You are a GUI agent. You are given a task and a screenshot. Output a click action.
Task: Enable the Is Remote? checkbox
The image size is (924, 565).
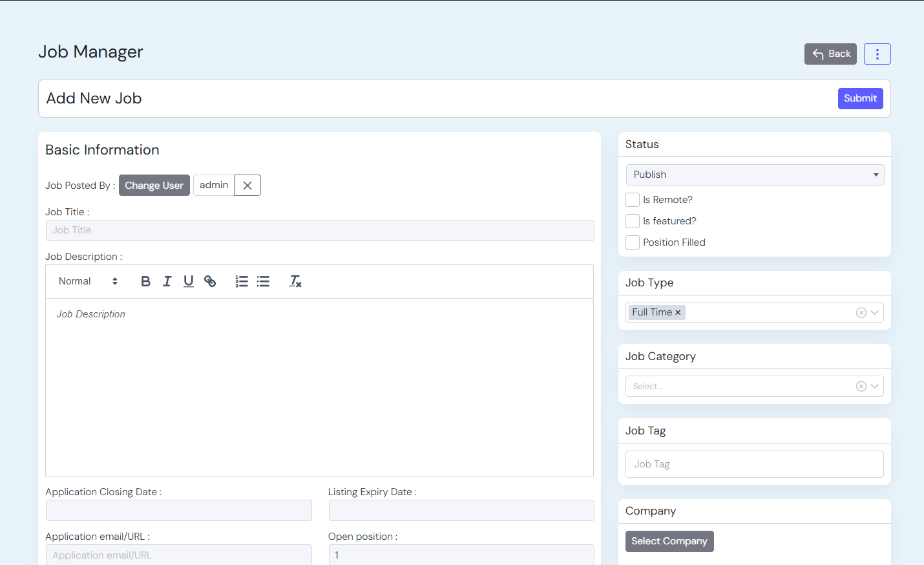click(x=633, y=200)
